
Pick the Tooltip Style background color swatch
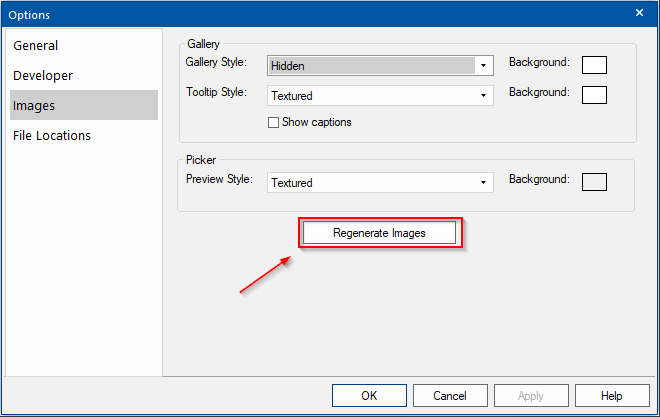click(x=594, y=95)
